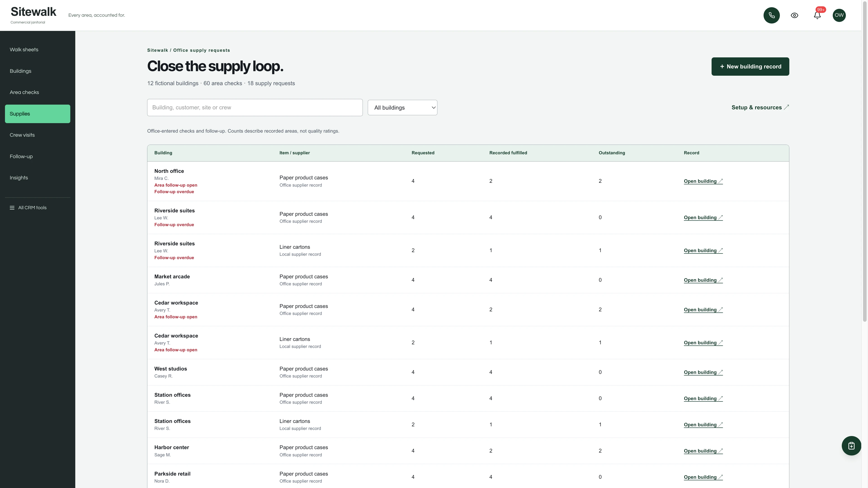Open building for Riverside suites Paper product cases

click(x=703, y=218)
